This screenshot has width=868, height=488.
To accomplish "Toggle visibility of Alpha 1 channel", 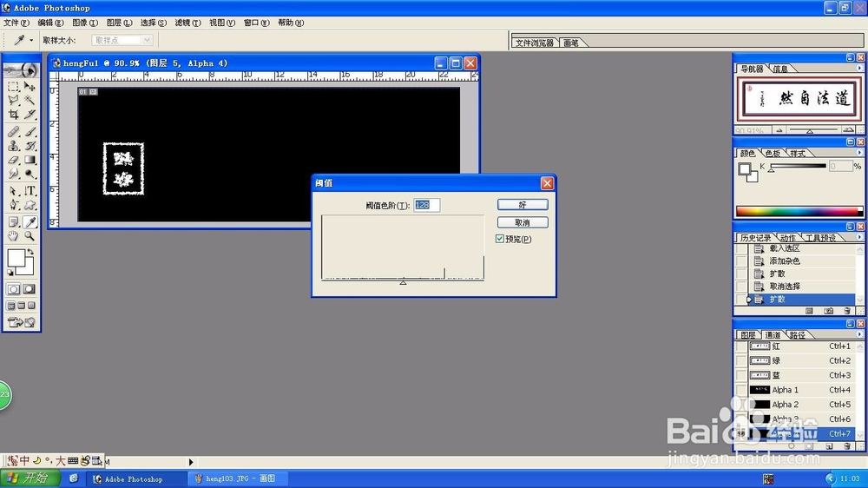I will (740, 390).
